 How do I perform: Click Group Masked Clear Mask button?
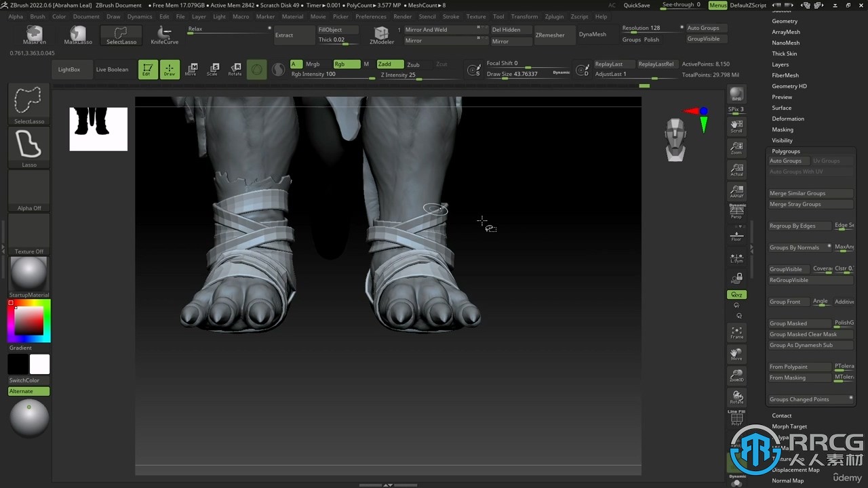coord(810,334)
